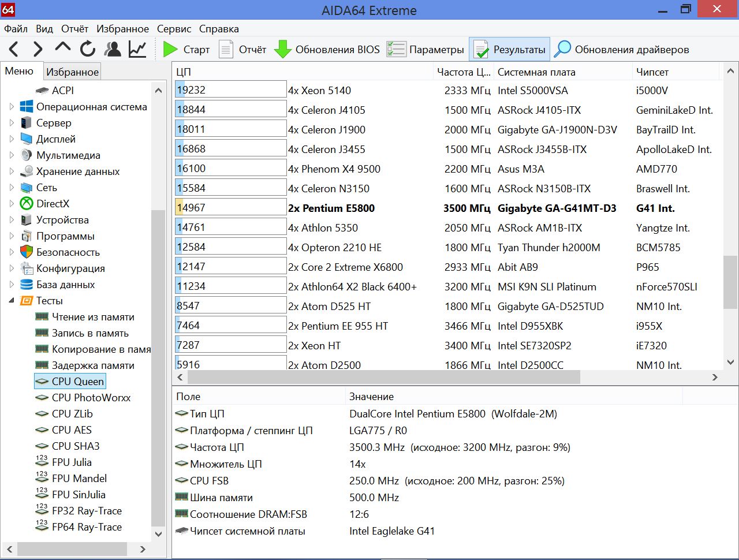Open the Файл menu
Viewport: 739px width, 560px height.
(x=16, y=29)
